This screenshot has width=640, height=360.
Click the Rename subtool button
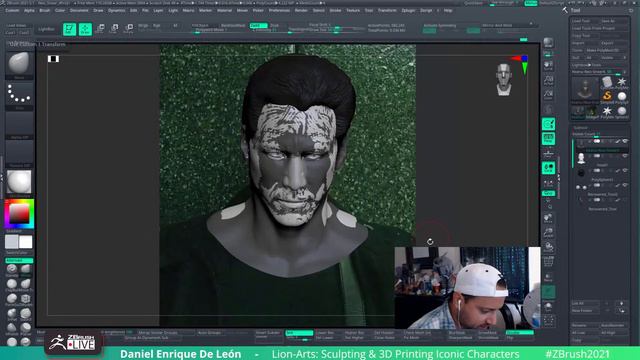point(585,325)
